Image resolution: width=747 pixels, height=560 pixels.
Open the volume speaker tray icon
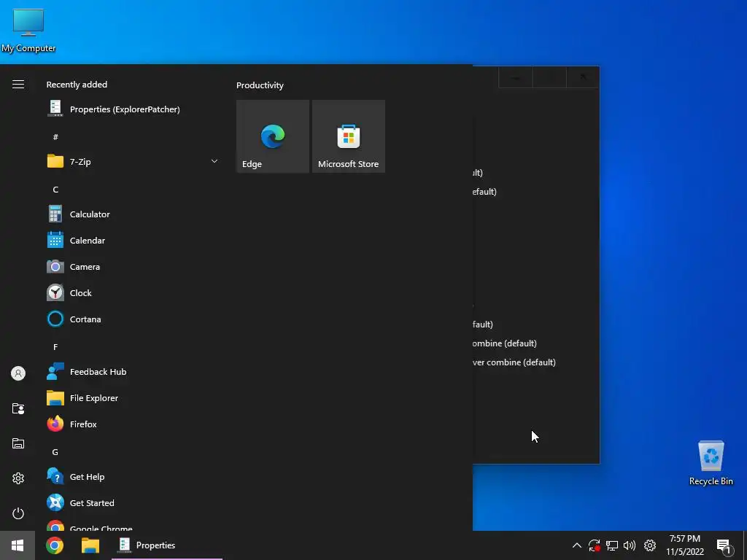(x=630, y=545)
